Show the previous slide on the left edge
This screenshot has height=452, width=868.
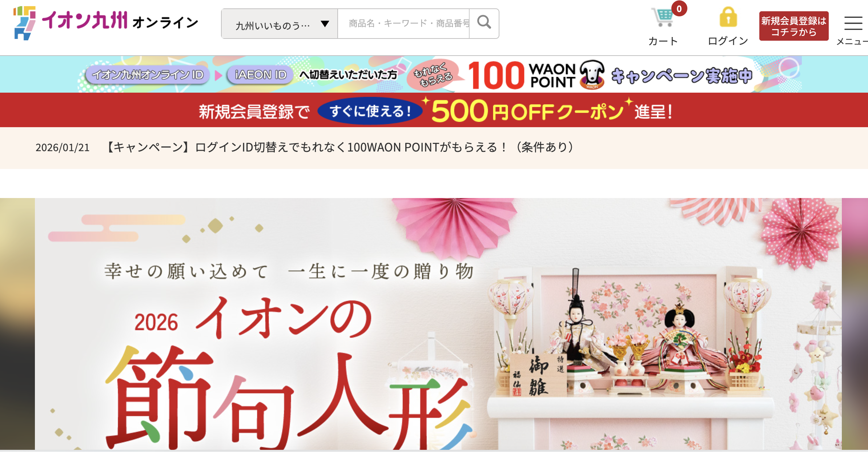tap(17, 324)
